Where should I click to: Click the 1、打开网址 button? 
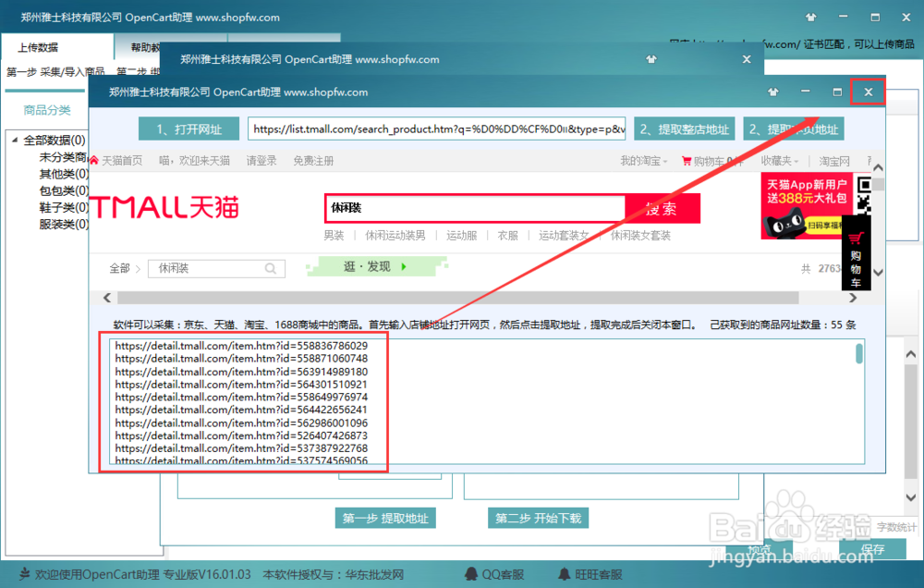click(188, 129)
